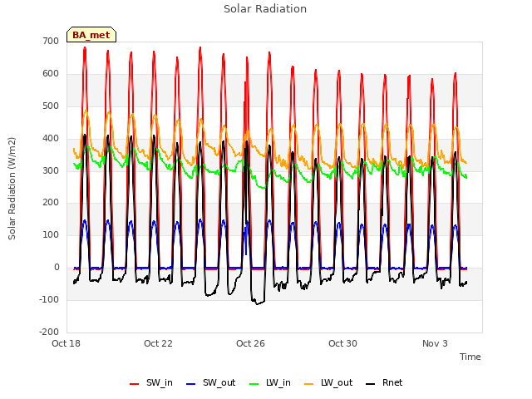Image resolution: width=532 pixels, height=399 pixels.
Task: Click the black Rnet legend swatch
Action: point(371,384)
